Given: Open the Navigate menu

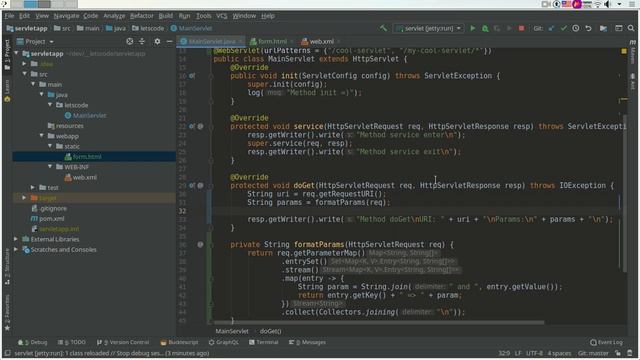Looking at the screenshot, I should coord(66,16).
